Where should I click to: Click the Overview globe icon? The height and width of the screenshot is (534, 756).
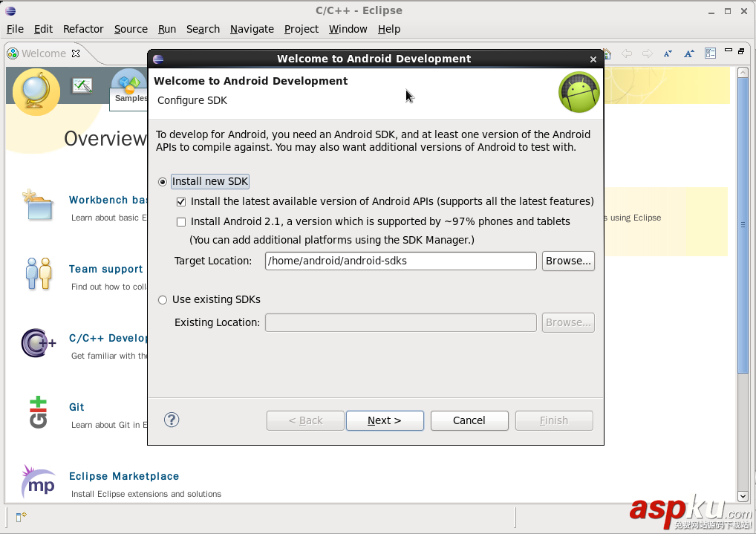[36, 91]
